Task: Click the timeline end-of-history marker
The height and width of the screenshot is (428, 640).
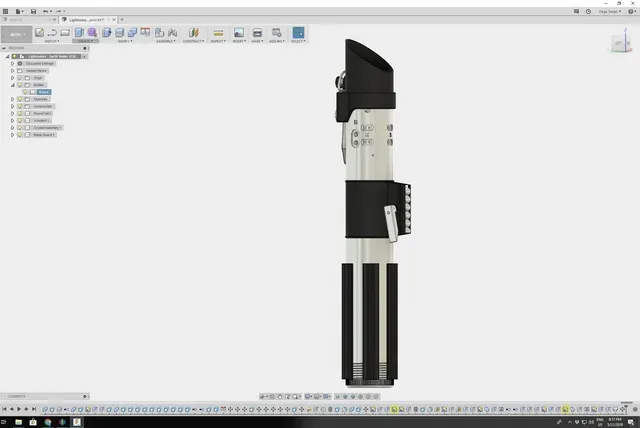Action: [624, 409]
